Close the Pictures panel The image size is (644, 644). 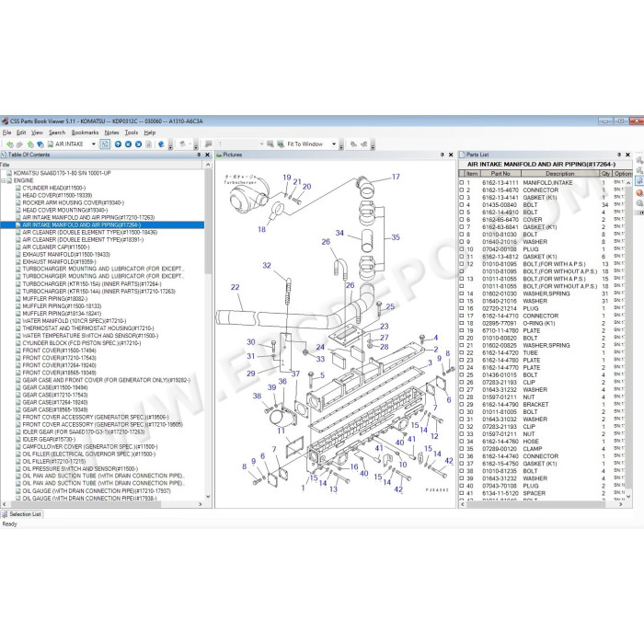pos(451,155)
